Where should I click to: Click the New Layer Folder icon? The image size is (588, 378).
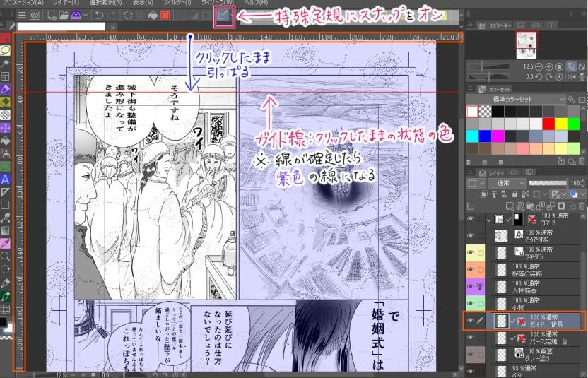tap(529, 206)
